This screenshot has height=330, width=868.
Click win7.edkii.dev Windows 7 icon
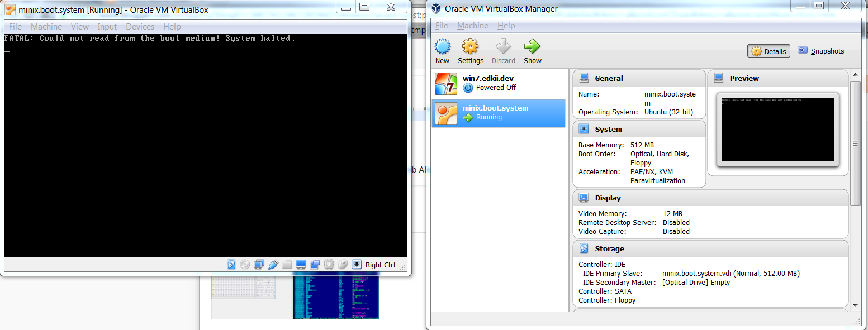point(446,83)
